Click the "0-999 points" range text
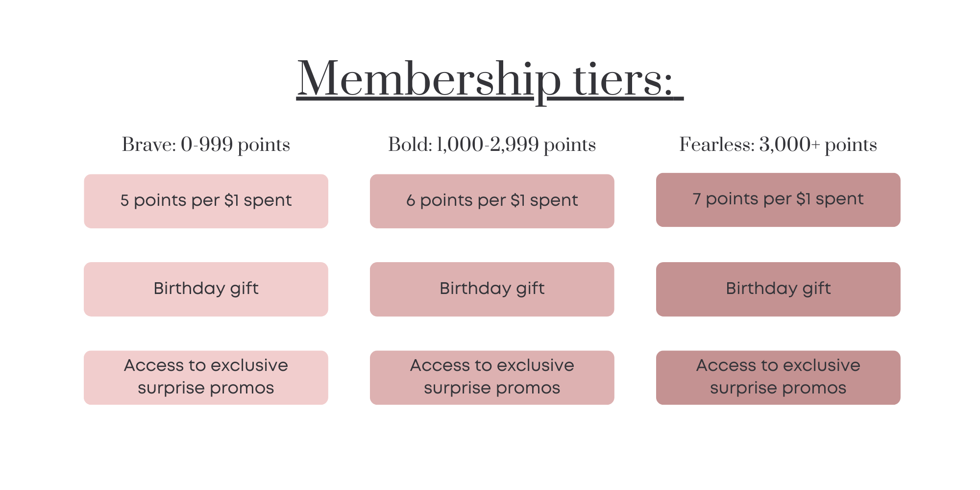 [x=235, y=145]
